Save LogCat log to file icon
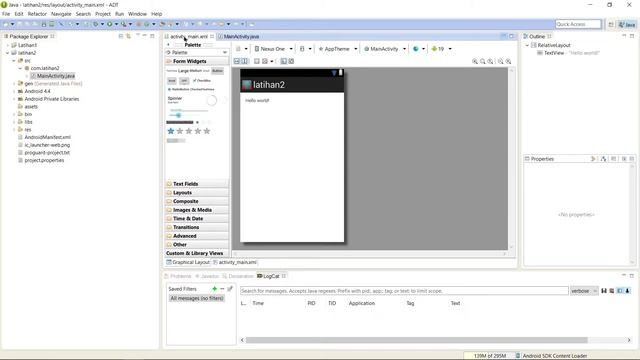 pos(604,291)
